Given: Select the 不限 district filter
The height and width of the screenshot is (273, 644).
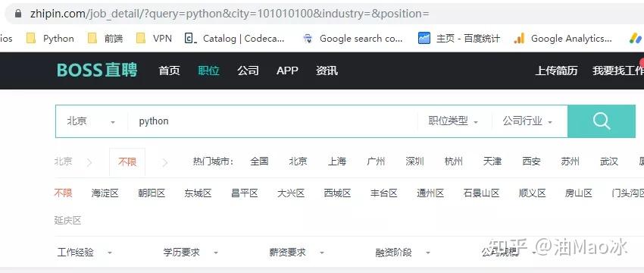Looking at the screenshot, I should pyautogui.click(x=63, y=193).
